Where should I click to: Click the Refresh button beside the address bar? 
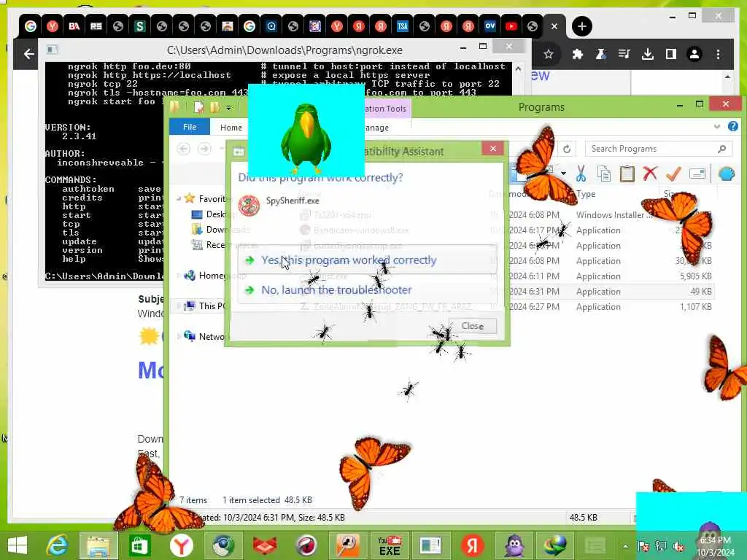point(566,149)
